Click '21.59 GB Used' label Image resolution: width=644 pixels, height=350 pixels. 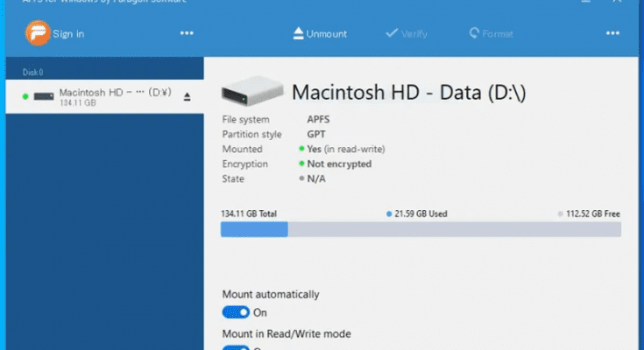point(421,213)
